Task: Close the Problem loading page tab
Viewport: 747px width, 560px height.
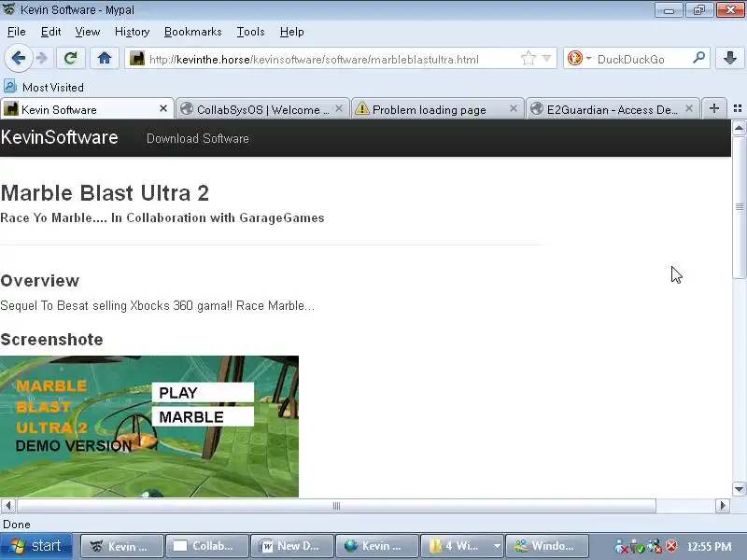Action: coord(513,108)
